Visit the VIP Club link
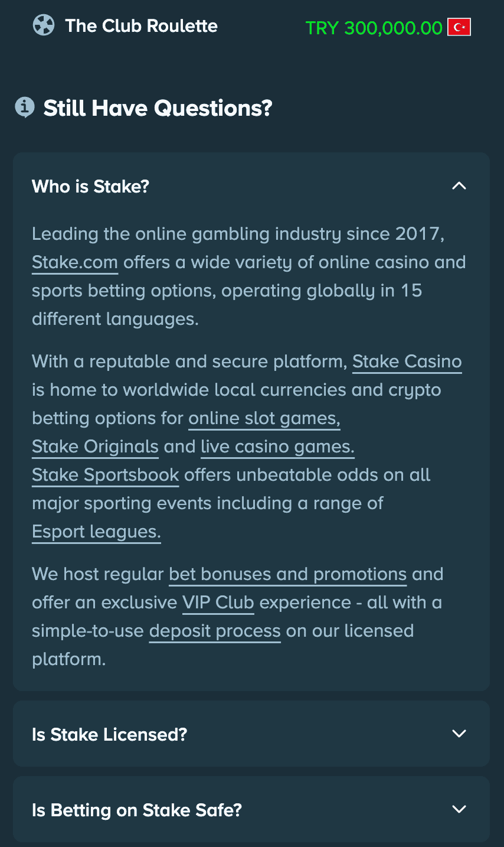The width and height of the screenshot is (504, 847). (218, 602)
